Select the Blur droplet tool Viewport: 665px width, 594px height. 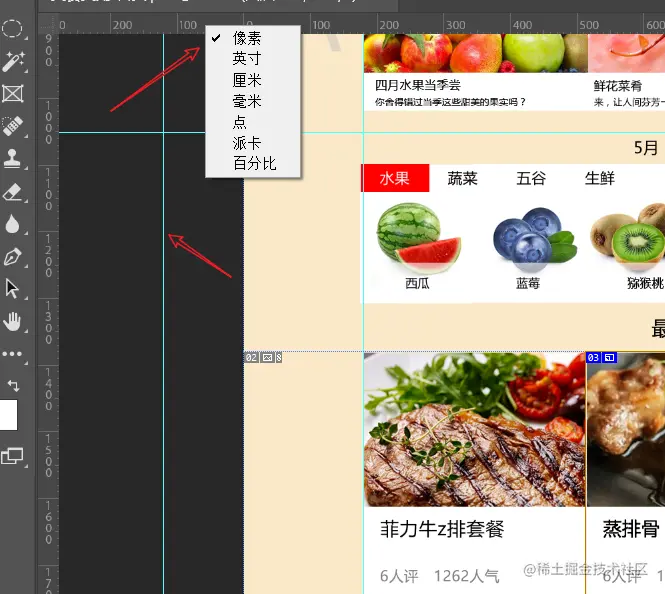[x=12, y=224]
